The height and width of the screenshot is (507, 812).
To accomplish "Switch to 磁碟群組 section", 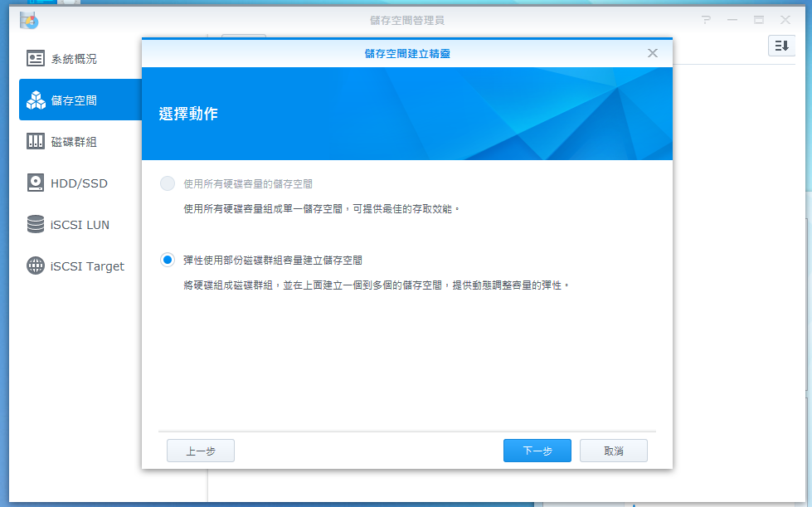I will [74, 142].
